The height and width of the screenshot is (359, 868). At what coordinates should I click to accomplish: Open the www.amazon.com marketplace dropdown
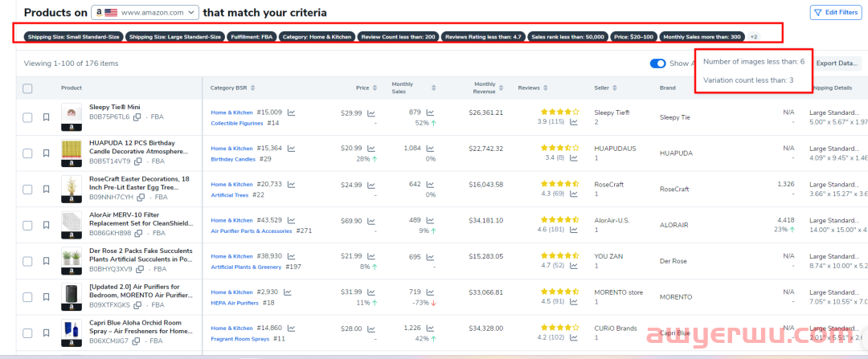(145, 12)
